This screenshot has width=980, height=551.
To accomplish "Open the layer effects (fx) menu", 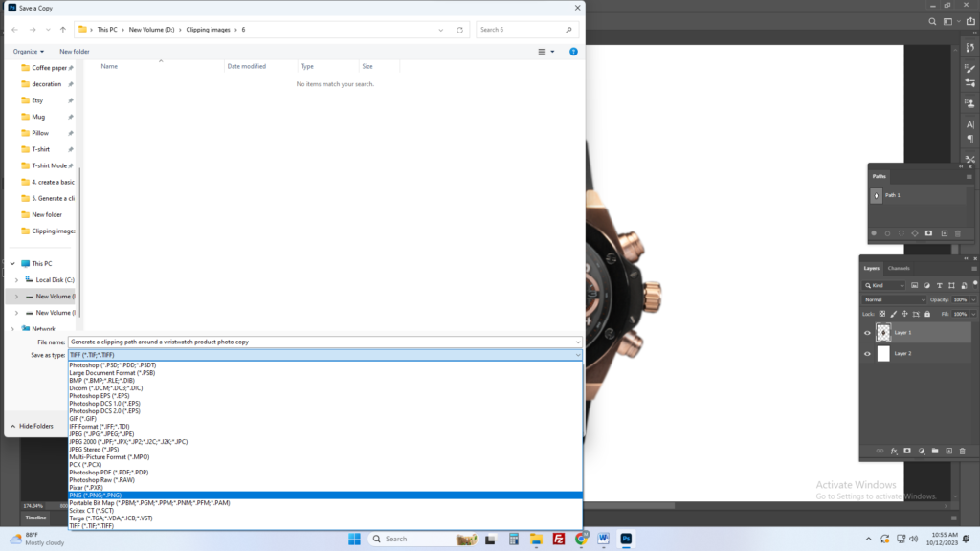I will [894, 451].
